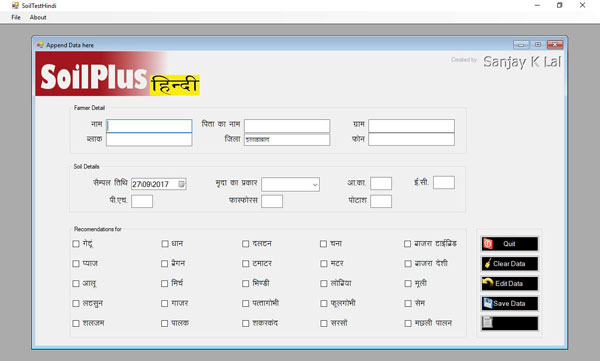This screenshot has height=361, width=600.
Task: Click the जिला text field
Action: pos(287,139)
